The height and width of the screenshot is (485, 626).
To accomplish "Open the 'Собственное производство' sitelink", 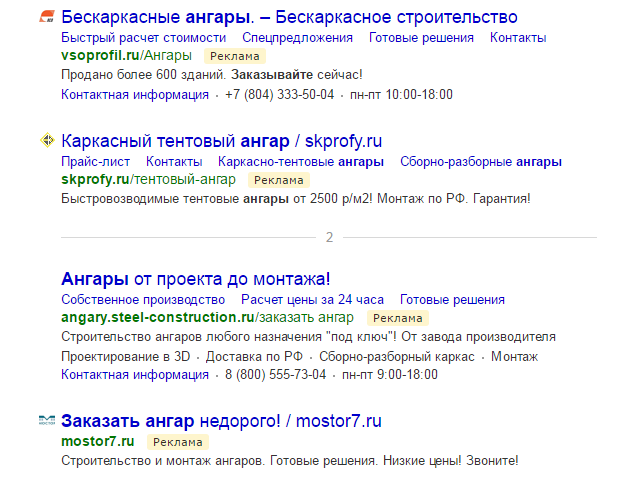I will (x=143, y=300).
